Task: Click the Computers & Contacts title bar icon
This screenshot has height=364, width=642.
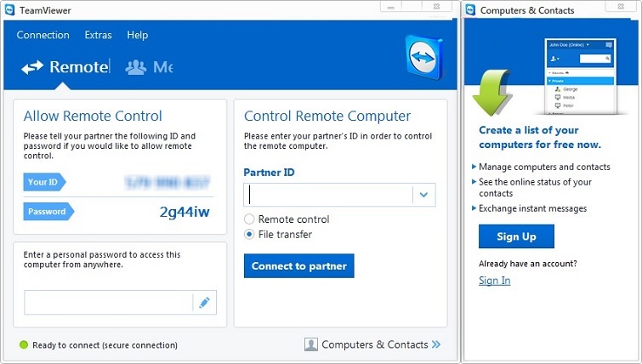Action: pos(470,10)
